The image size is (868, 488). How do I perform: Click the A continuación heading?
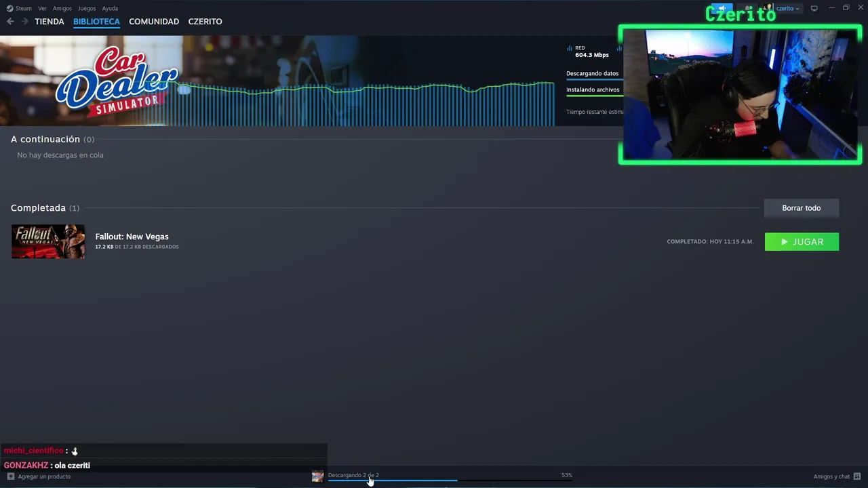(45, 139)
